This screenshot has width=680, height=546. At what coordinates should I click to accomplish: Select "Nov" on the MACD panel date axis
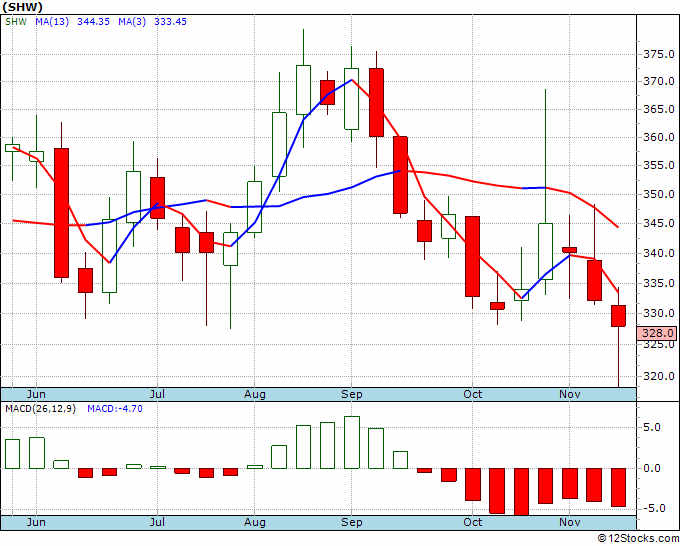[569, 522]
